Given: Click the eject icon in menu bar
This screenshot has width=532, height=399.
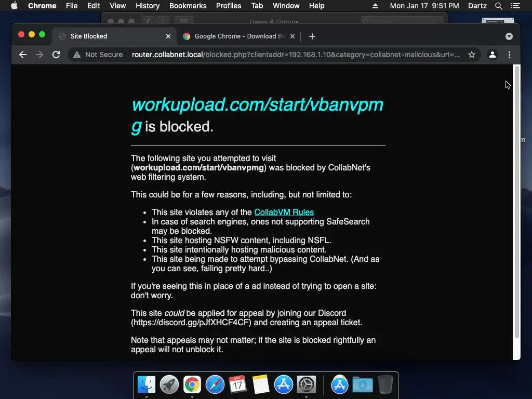Looking at the screenshot, I should click(375, 6).
